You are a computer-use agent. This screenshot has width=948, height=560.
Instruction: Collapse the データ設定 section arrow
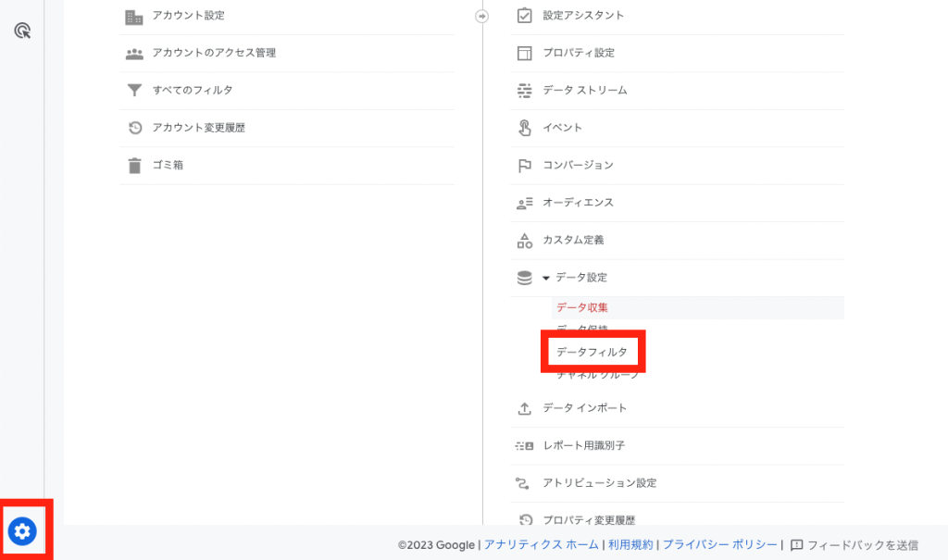pyautogui.click(x=546, y=278)
